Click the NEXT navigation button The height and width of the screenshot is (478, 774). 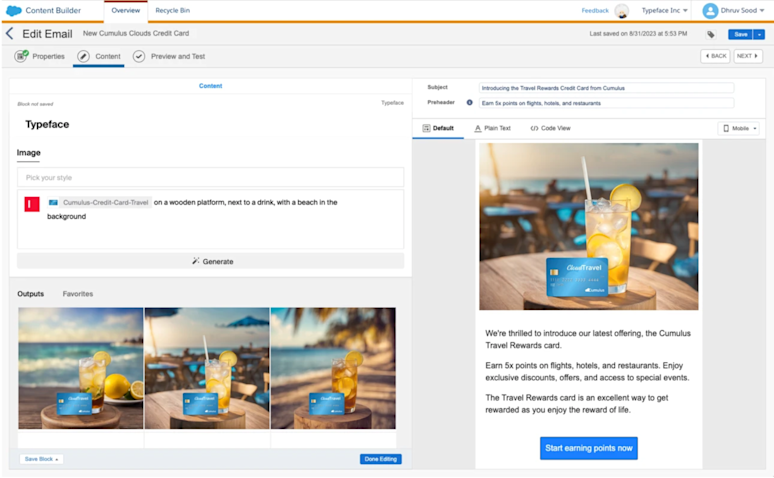click(x=747, y=56)
